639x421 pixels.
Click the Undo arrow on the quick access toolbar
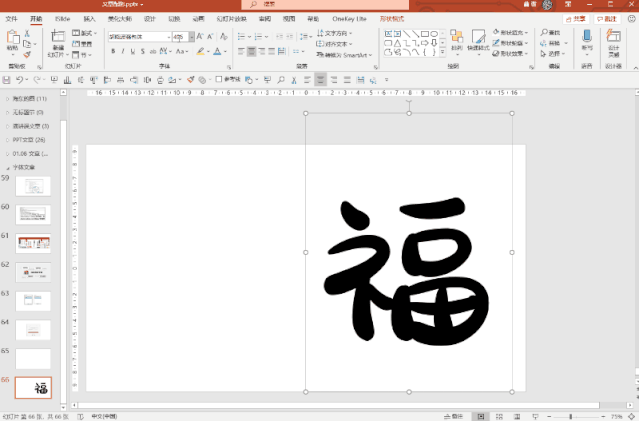tap(19, 80)
